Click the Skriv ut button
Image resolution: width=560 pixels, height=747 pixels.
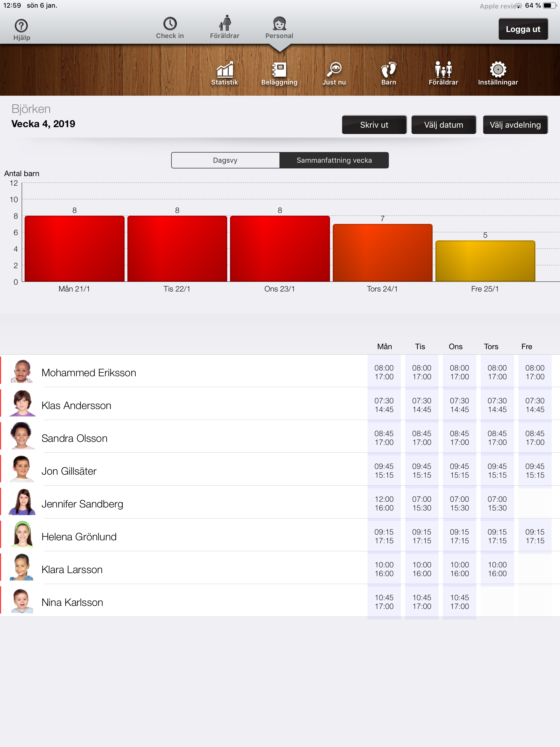(374, 125)
